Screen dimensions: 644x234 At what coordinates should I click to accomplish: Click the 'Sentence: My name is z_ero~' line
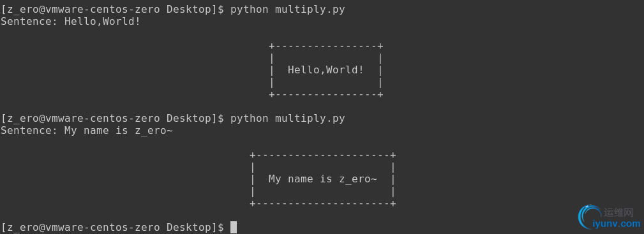87,131
